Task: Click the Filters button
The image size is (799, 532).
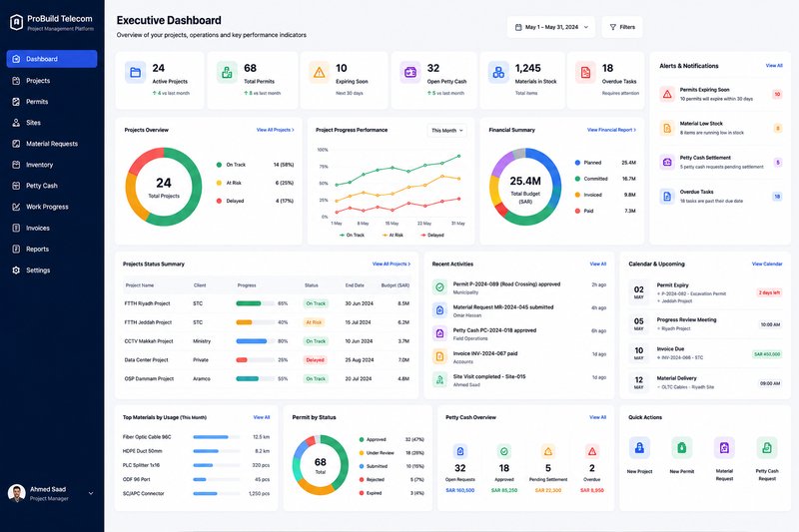Action: (x=622, y=27)
